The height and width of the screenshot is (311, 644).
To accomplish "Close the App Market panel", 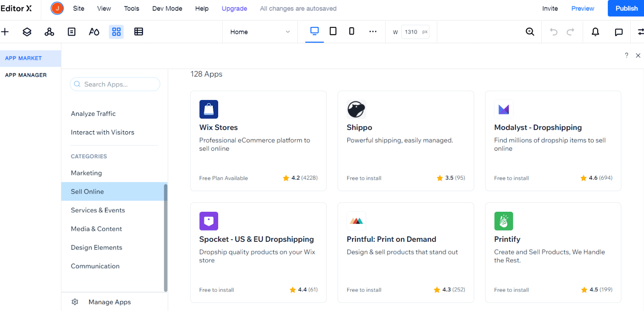I will (638, 56).
